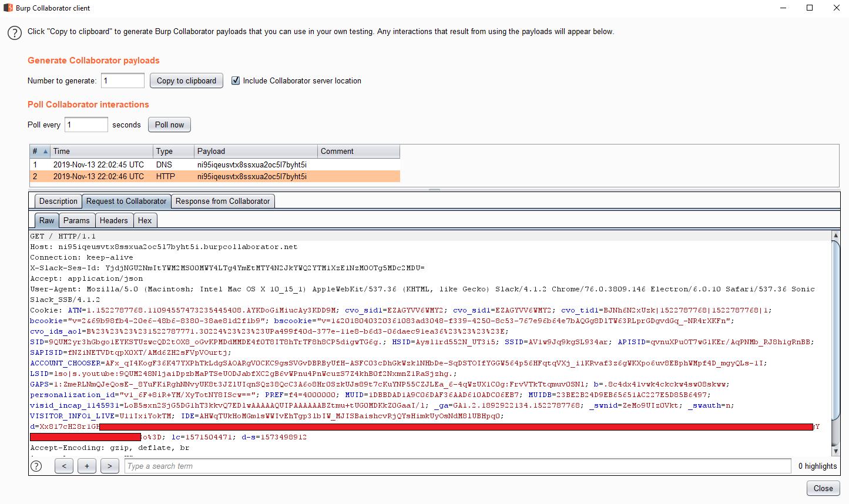Select the HTTP interaction row at 22:02:46
Screen dimensions: 849x504
(x=215, y=176)
